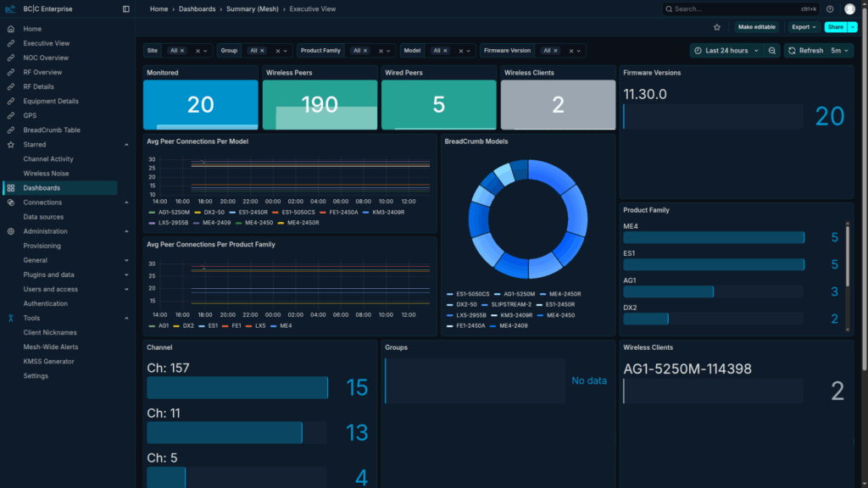Navigate using the Dashboards breadcrumb

[197, 9]
